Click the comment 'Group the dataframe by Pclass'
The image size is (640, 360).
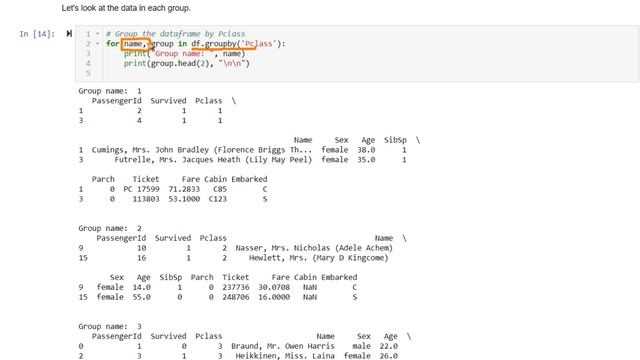(x=176, y=34)
